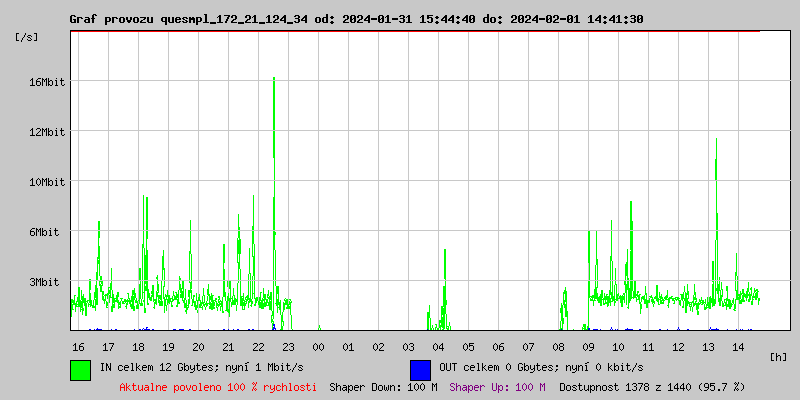Click the green IN legend color swatch
Screen dimensions: 800x400
click(80, 369)
